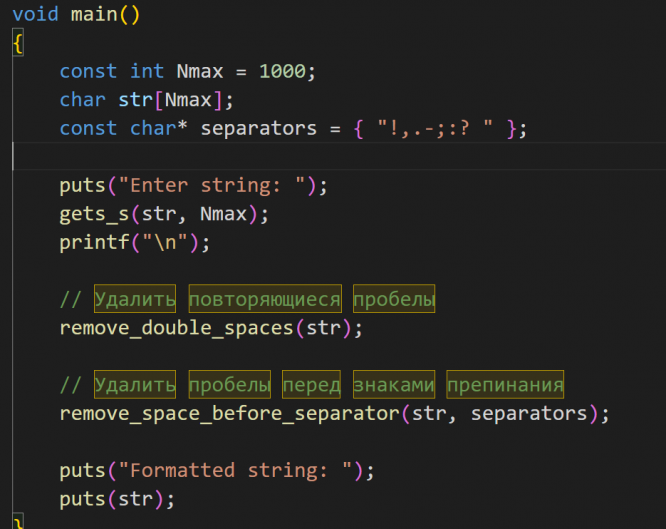Click the opening curly brace below main
The height and width of the screenshot is (529, 666).
(x=18, y=43)
